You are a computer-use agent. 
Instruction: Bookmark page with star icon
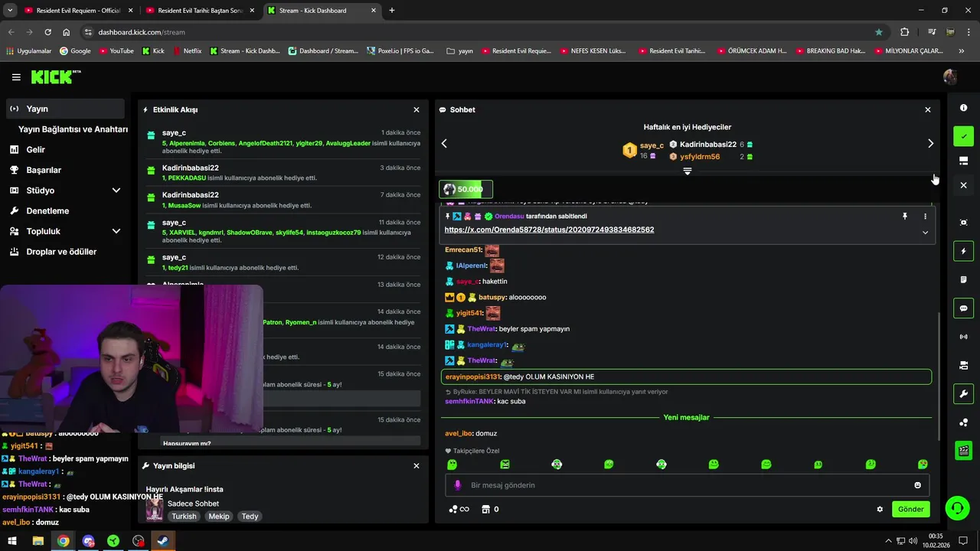879,32
